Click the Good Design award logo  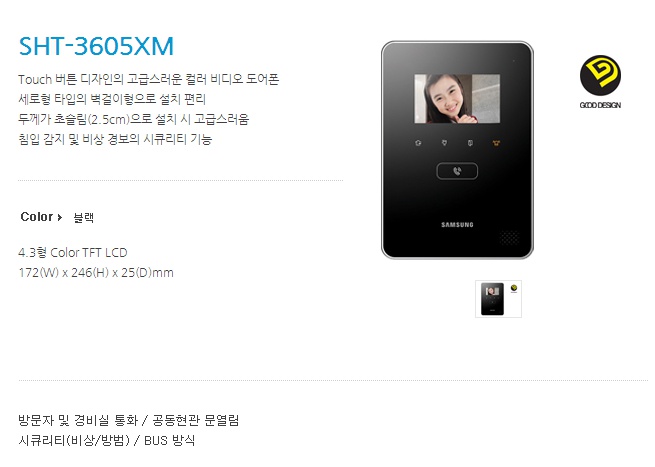tap(600, 76)
